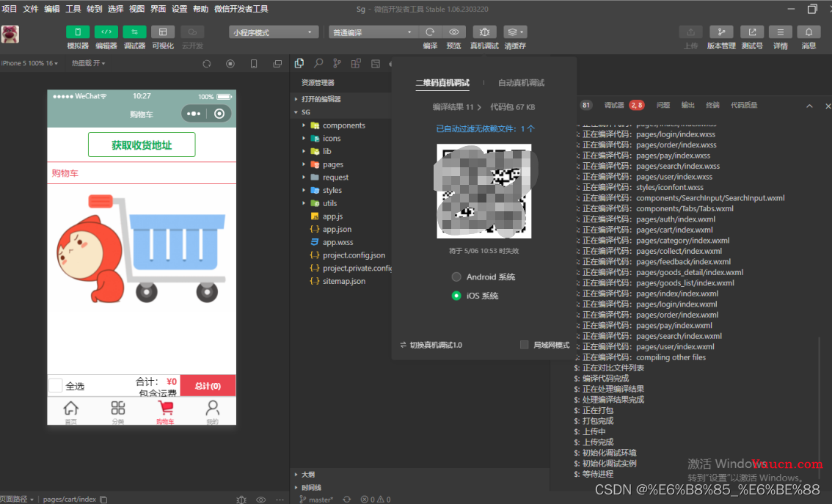Switch to the 自动真机调试 tab
Image resolution: width=832 pixels, height=504 pixels.
[x=521, y=83]
